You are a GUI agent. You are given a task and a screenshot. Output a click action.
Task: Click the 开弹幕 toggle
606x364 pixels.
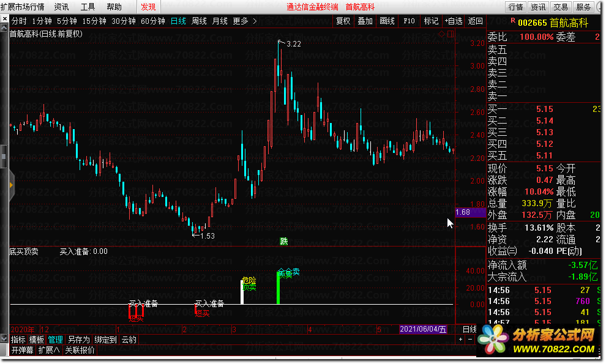23,351
